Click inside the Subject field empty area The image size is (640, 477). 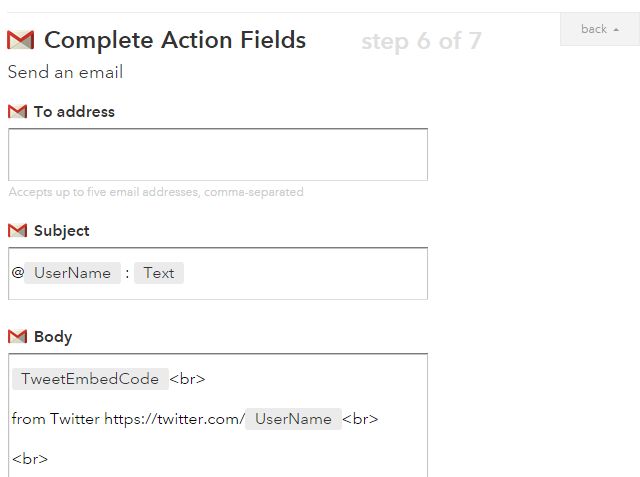pyautogui.click(x=305, y=273)
